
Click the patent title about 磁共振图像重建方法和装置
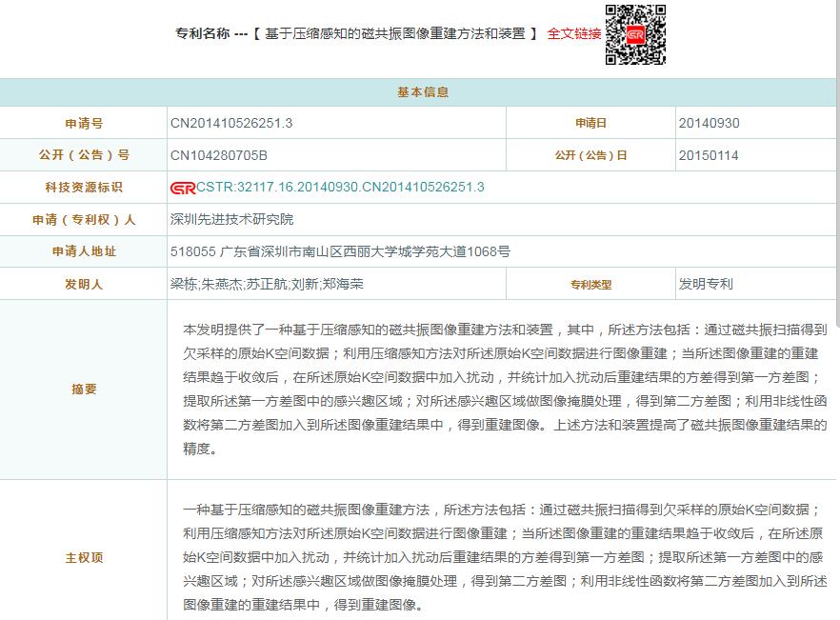394,33
